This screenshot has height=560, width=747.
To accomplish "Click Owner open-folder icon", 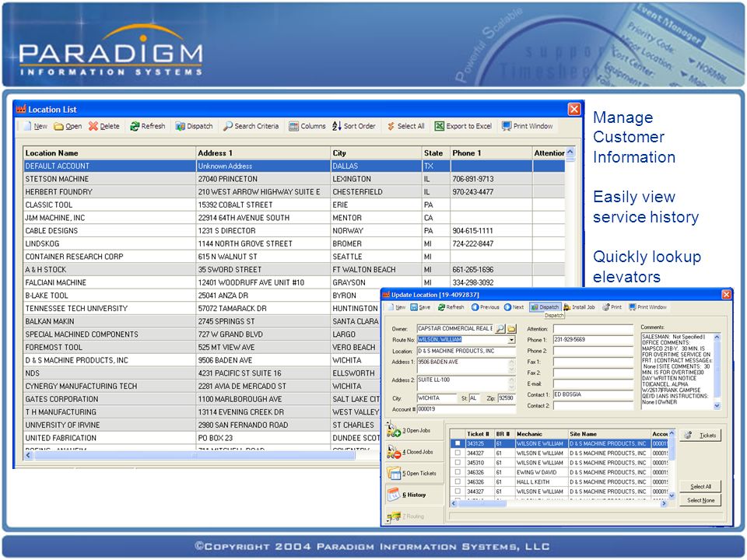I will [511, 328].
